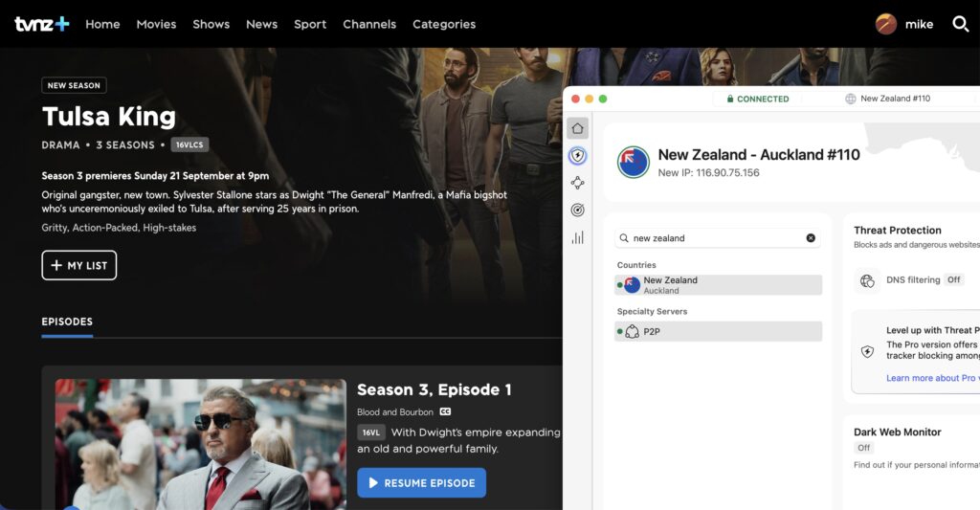The image size is (980, 510).
Task: Click the Pro version shield icon
Action: [867, 351]
